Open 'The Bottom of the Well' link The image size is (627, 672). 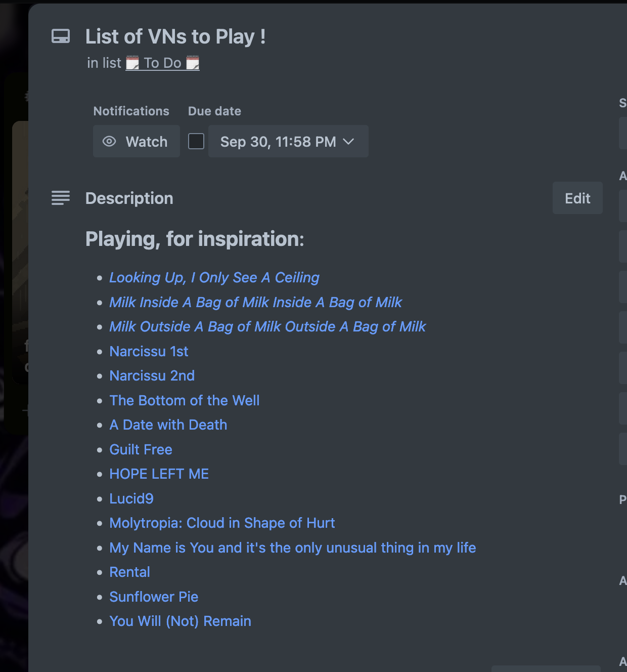(x=185, y=400)
